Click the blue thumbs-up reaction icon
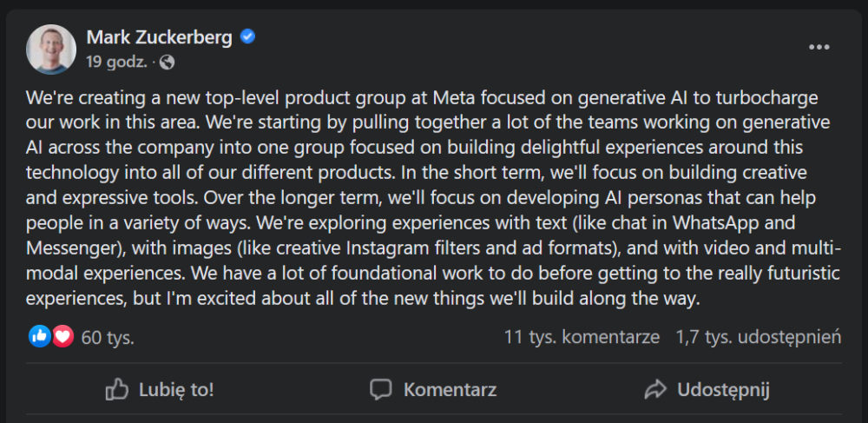This screenshot has height=423, width=868. click(40, 336)
